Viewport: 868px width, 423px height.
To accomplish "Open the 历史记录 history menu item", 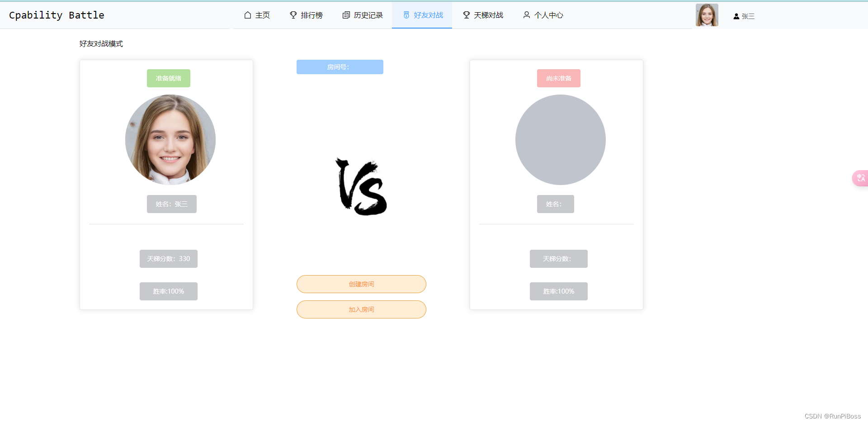I will [x=363, y=15].
